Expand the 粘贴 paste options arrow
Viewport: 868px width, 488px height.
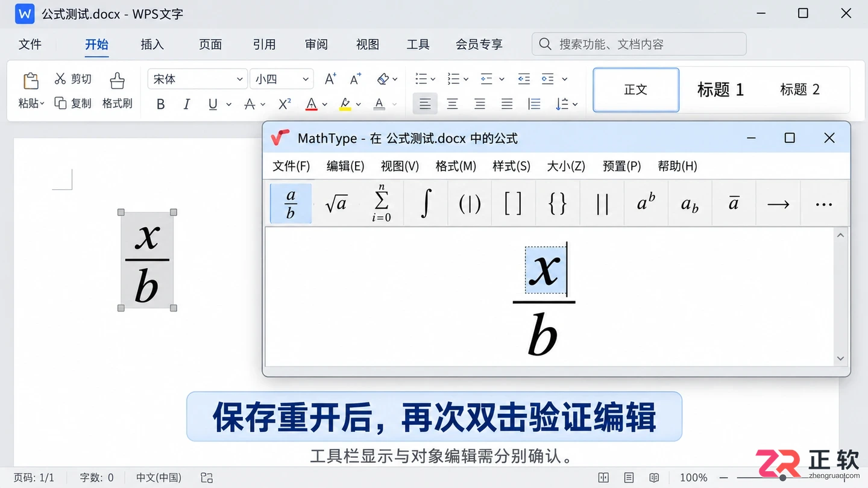pos(42,104)
